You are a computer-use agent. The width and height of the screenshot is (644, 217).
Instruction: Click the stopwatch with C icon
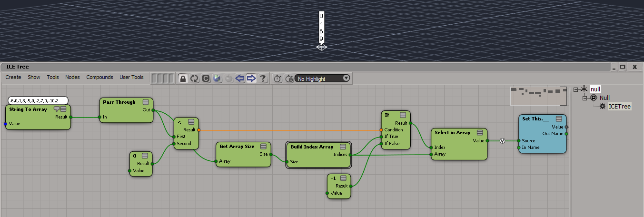click(289, 79)
